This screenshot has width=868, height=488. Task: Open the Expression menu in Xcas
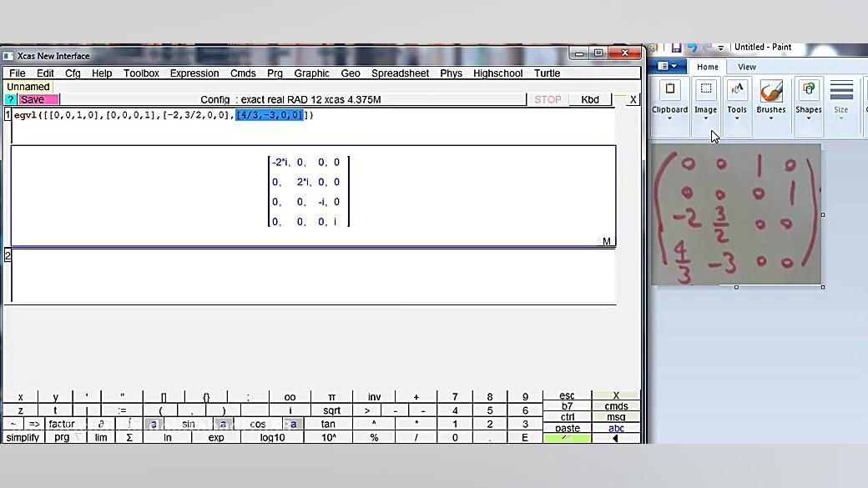(x=194, y=73)
